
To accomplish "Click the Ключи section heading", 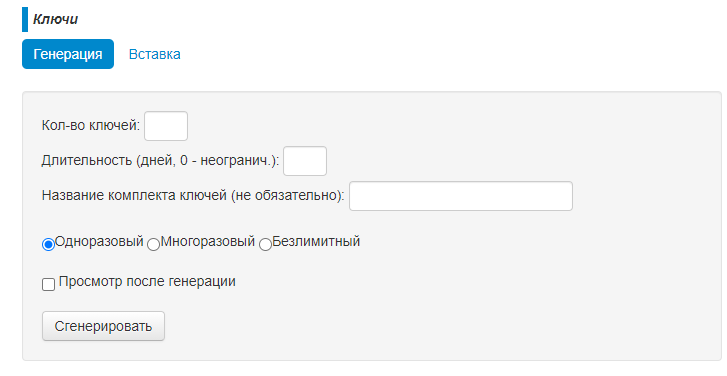I will click(x=55, y=19).
